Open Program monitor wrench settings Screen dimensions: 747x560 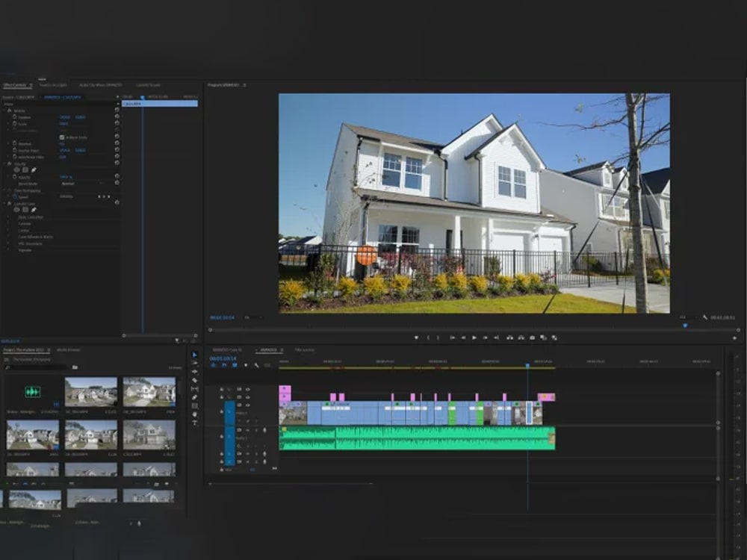click(704, 317)
